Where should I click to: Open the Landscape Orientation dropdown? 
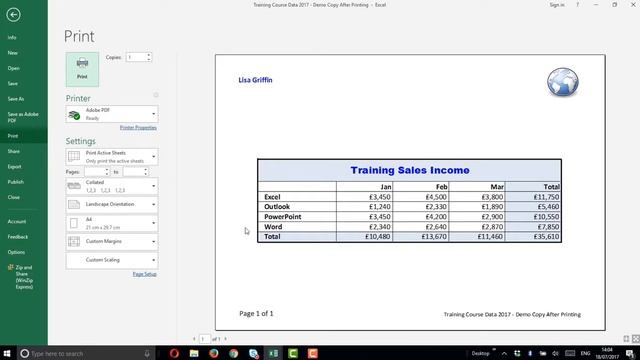point(112,204)
